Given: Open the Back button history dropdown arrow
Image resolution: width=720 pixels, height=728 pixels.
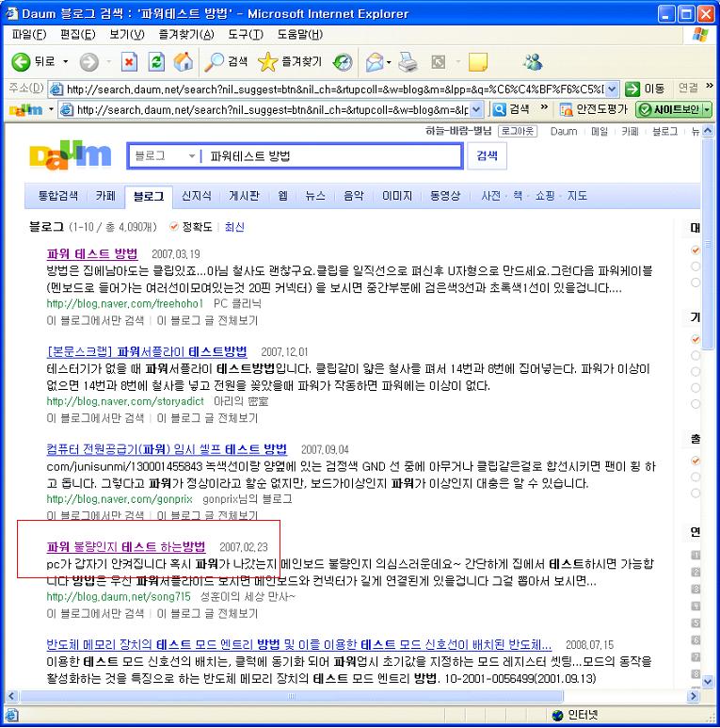Looking at the screenshot, I should 66,62.
